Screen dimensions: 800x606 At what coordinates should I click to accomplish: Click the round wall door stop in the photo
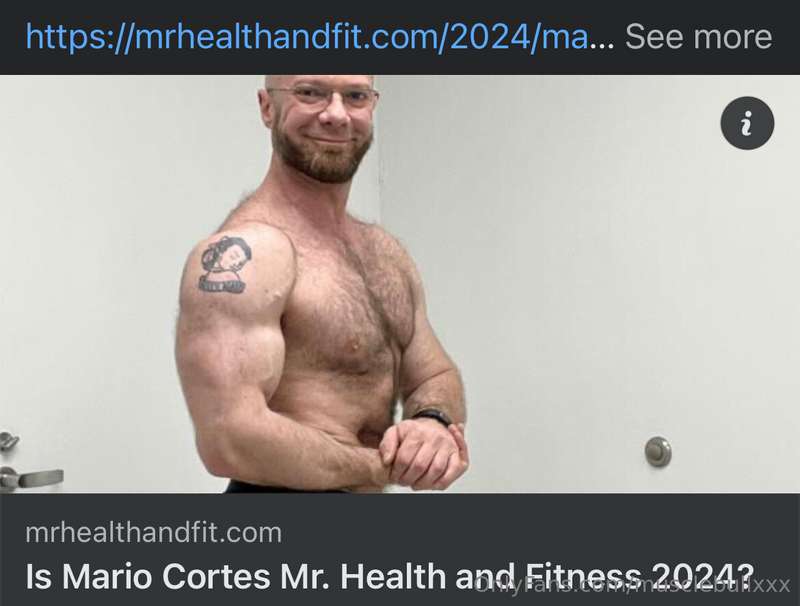click(x=658, y=451)
